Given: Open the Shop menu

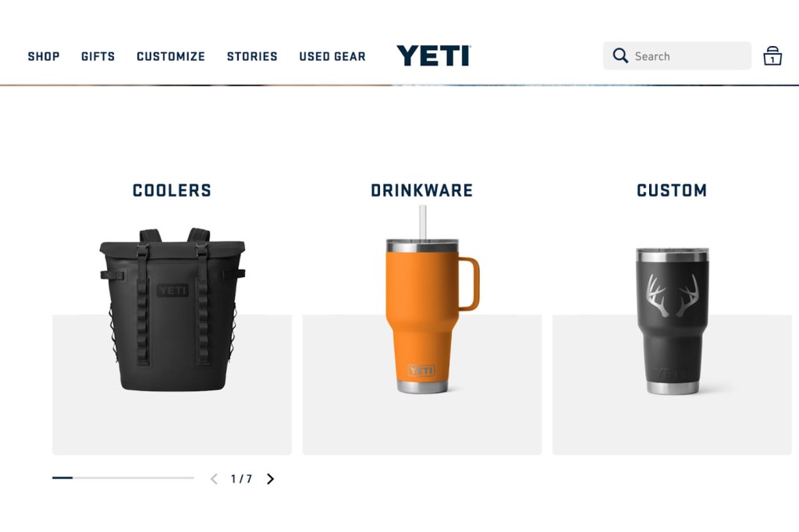Looking at the screenshot, I should coord(44,56).
